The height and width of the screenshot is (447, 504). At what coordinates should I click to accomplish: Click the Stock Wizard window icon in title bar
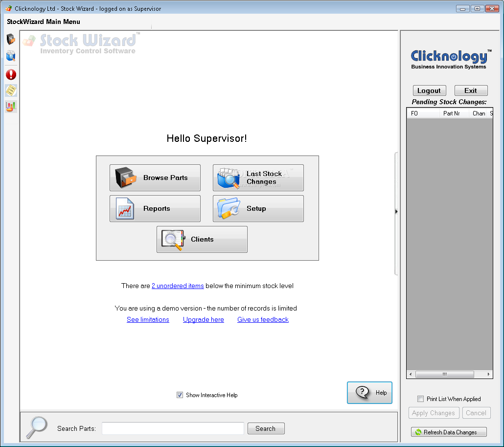(9, 9)
